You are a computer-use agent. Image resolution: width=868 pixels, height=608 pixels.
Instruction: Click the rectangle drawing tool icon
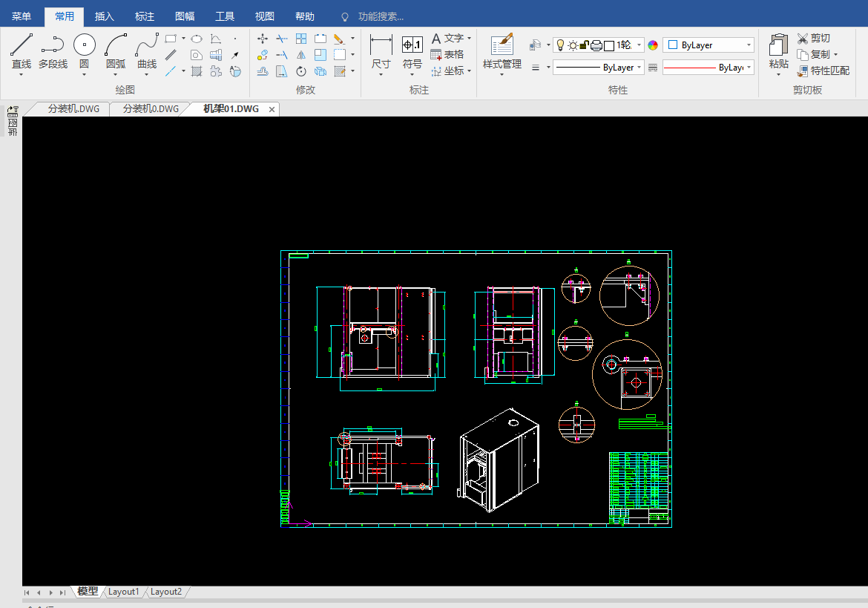(171, 39)
